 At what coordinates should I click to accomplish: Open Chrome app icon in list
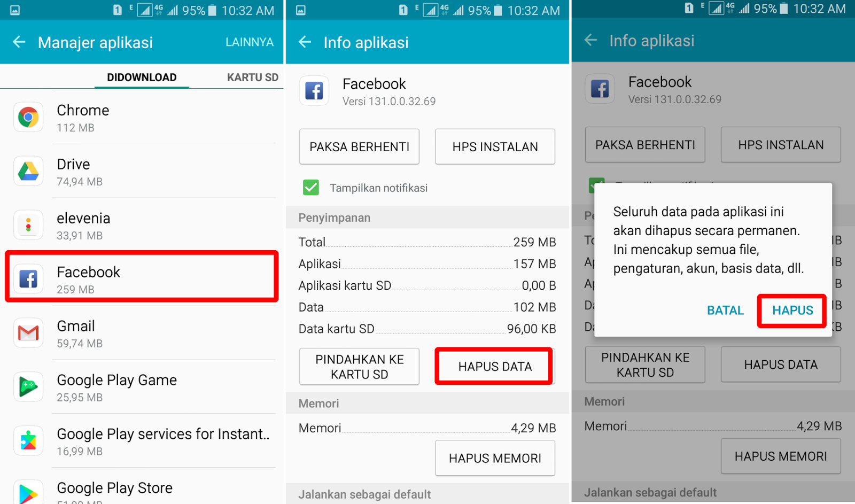28,117
